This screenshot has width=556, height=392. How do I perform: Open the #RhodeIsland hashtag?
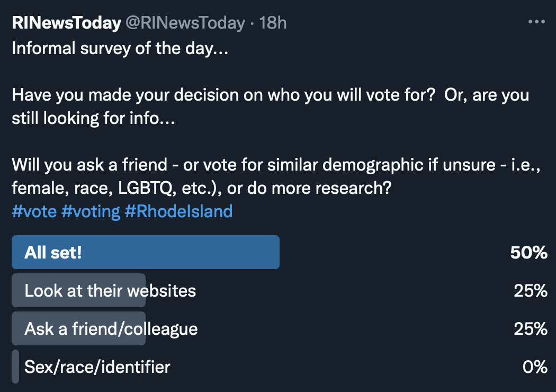[178, 211]
